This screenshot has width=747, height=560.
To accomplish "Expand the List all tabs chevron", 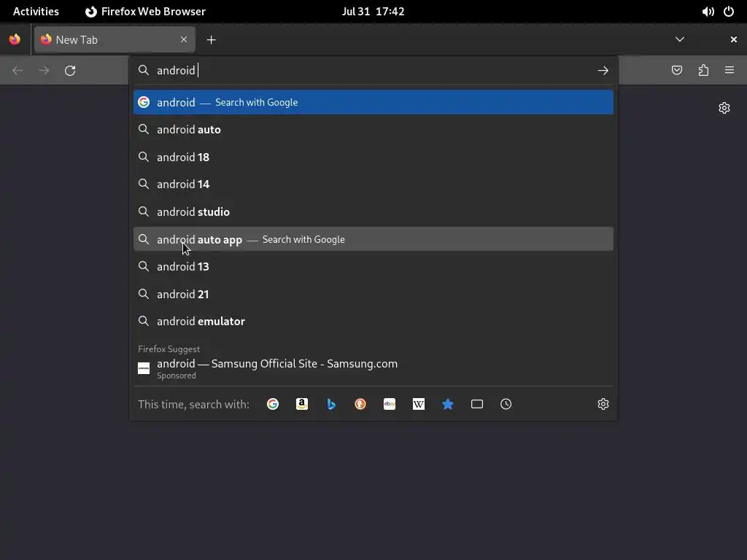I will coord(680,39).
